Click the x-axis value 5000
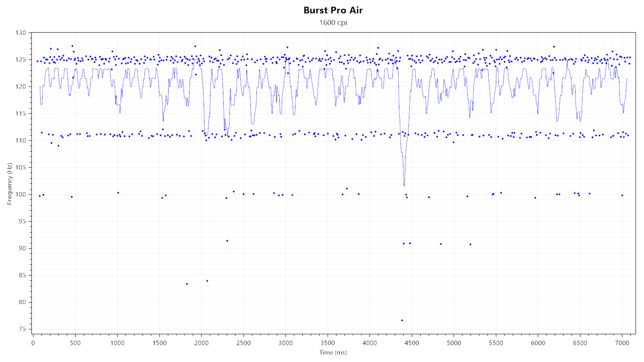Image resolution: width=644 pixels, height=362 pixels. pyautogui.click(x=454, y=343)
